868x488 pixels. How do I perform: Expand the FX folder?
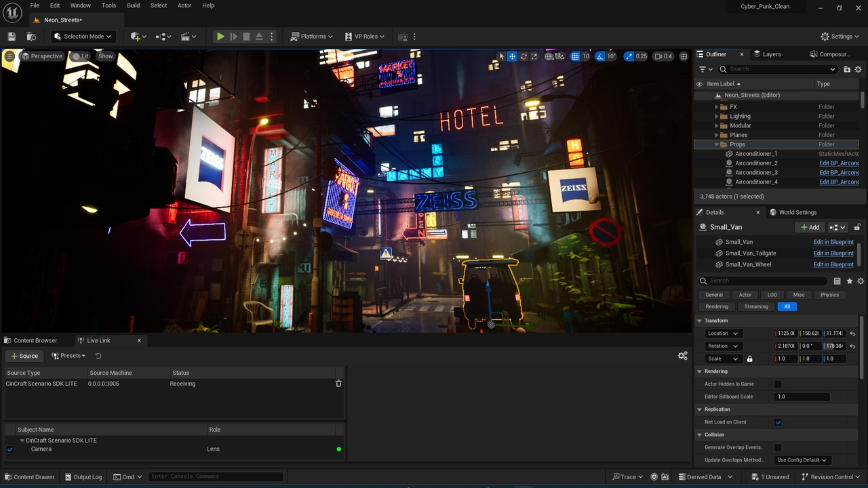tap(716, 107)
